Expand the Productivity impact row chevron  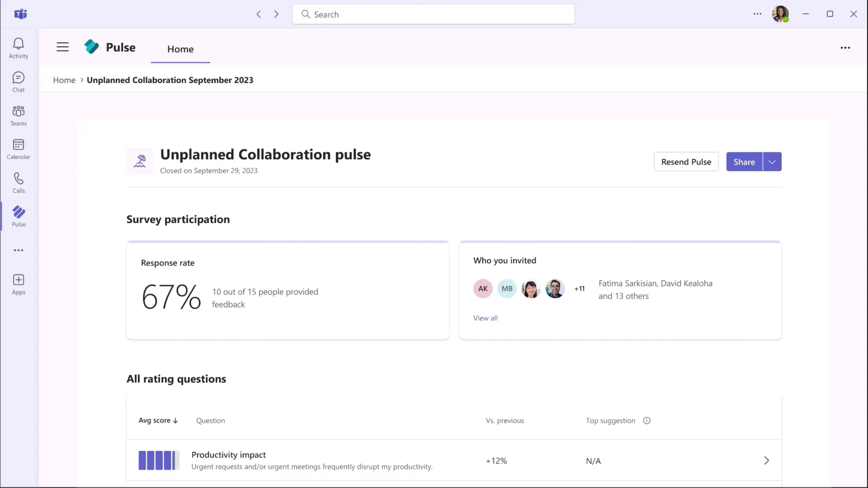click(766, 460)
